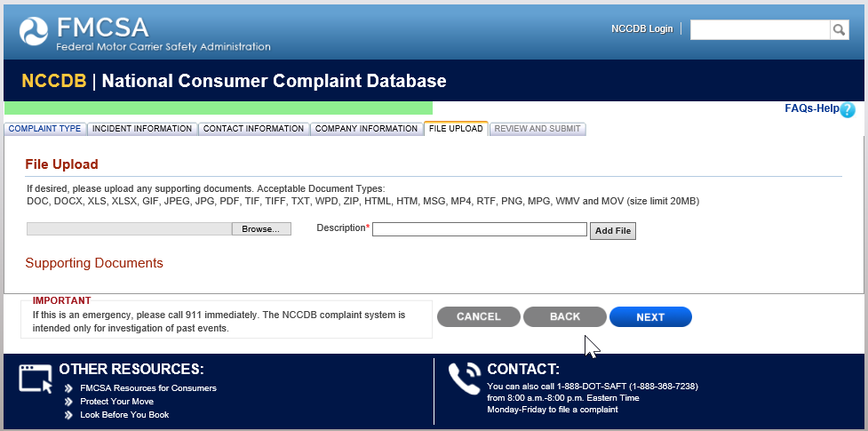Switch to the Complaint Type tab
868x431 pixels.
click(x=44, y=129)
